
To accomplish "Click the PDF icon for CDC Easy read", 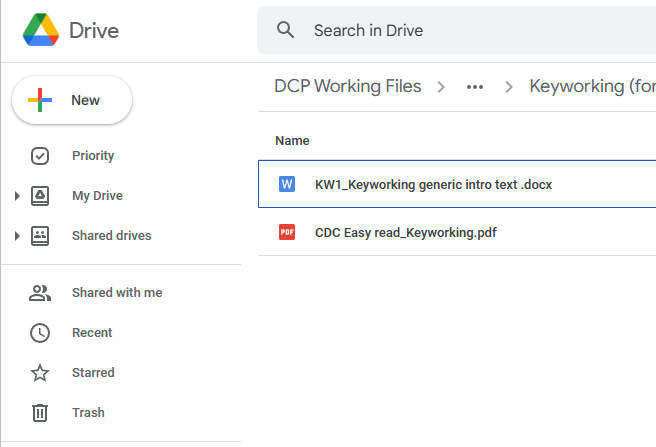I will click(x=287, y=233).
